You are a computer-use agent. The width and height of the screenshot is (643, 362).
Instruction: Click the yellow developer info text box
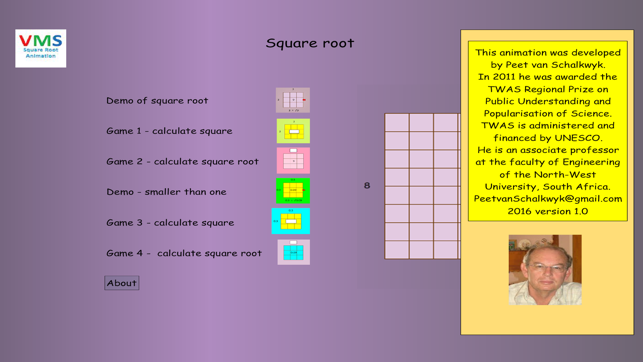coord(548,131)
